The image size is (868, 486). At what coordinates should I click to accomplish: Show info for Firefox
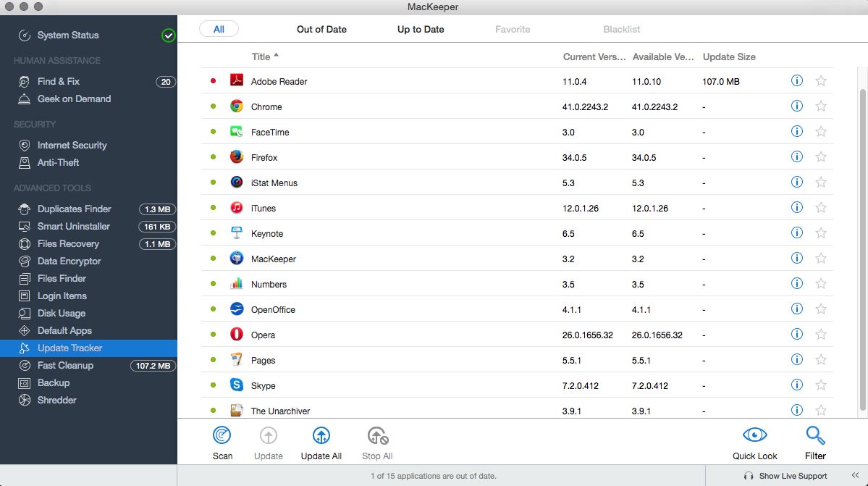click(796, 157)
